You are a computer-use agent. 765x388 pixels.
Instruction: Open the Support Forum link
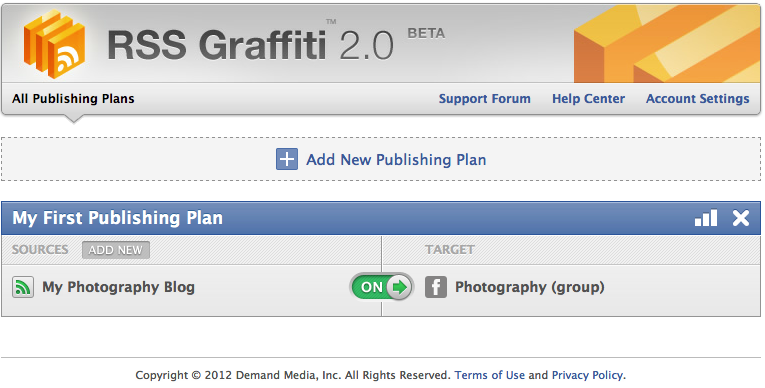pos(484,99)
